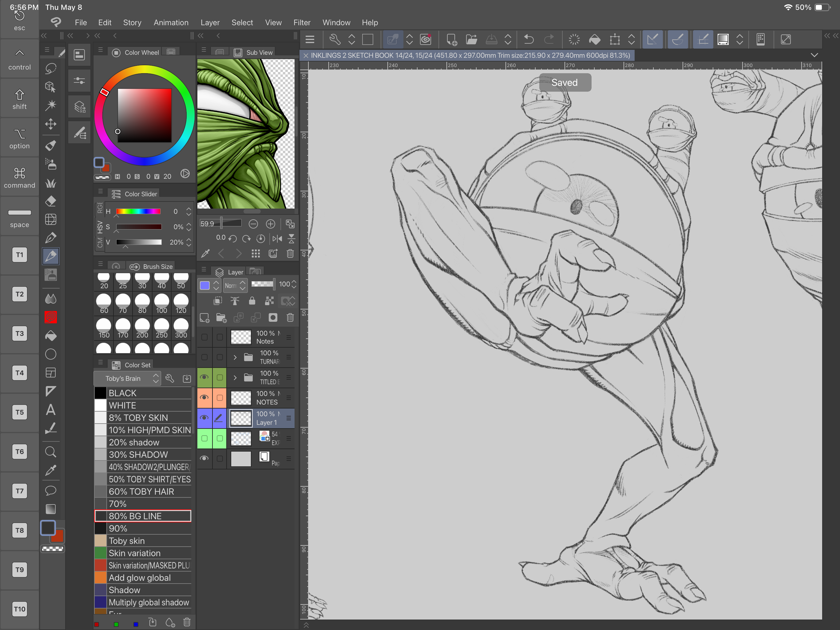
Task: Toggle Lock Layer icon
Action: click(252, 301)
